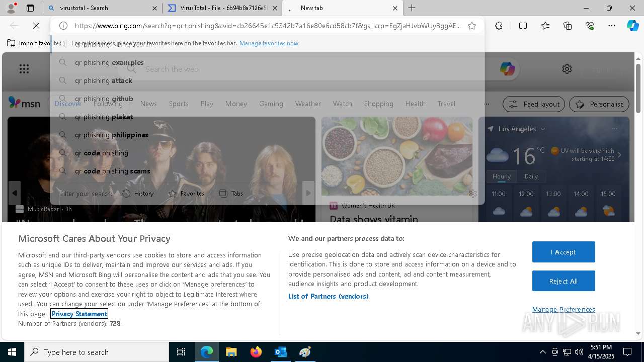Open the Privacy Statement link
Image resolution: width=644 pixels, height=362 pixels.
[x=79, y=314]
